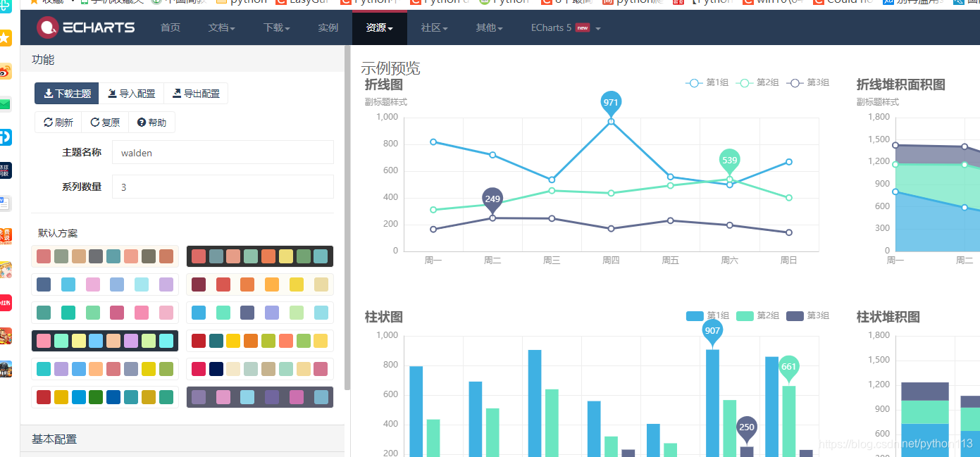Viewport: 980px width, 457px height.
Task: Toggle 第3组 legend in 柱状图 chart
Action: point(807,316)
